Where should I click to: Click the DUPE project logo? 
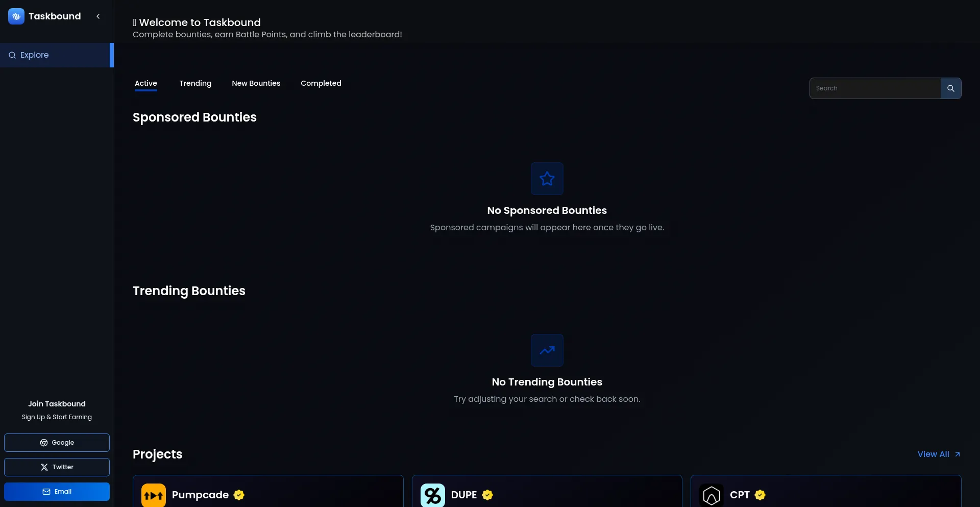(x=432, y=495)
